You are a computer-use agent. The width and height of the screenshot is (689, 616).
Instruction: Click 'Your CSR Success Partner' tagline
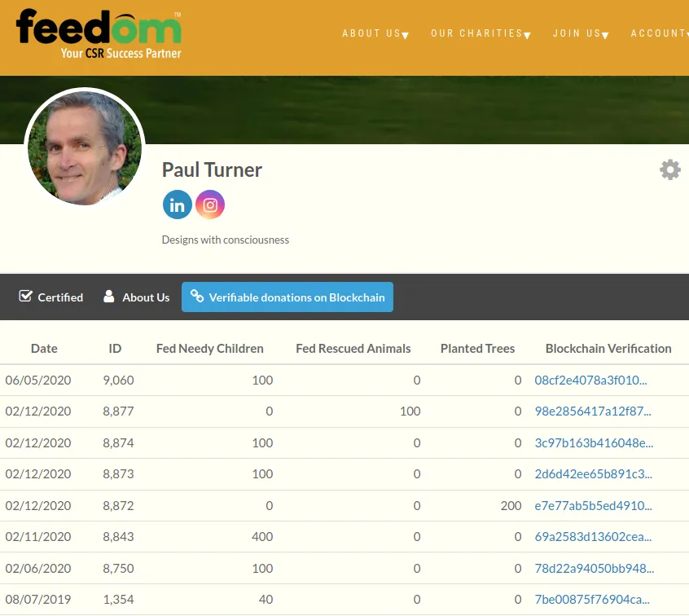[x=121, y=53]
